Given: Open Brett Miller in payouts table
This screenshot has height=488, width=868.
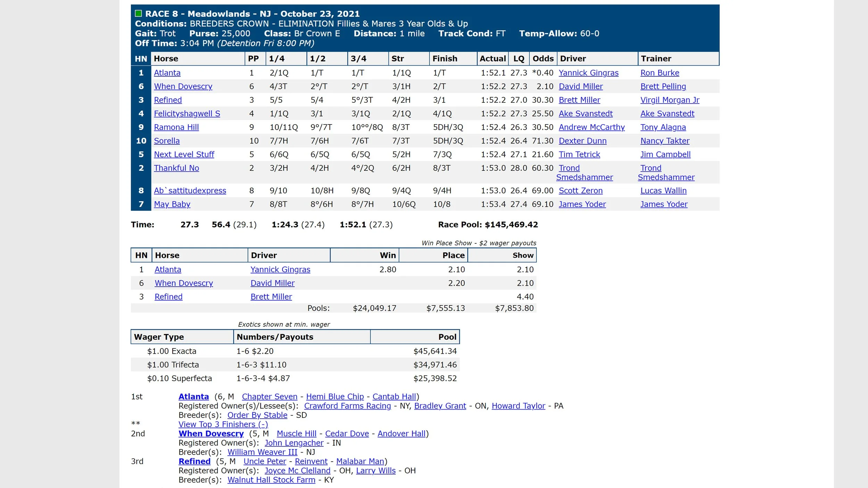Looking at the screenshot, I should [271, 297].
